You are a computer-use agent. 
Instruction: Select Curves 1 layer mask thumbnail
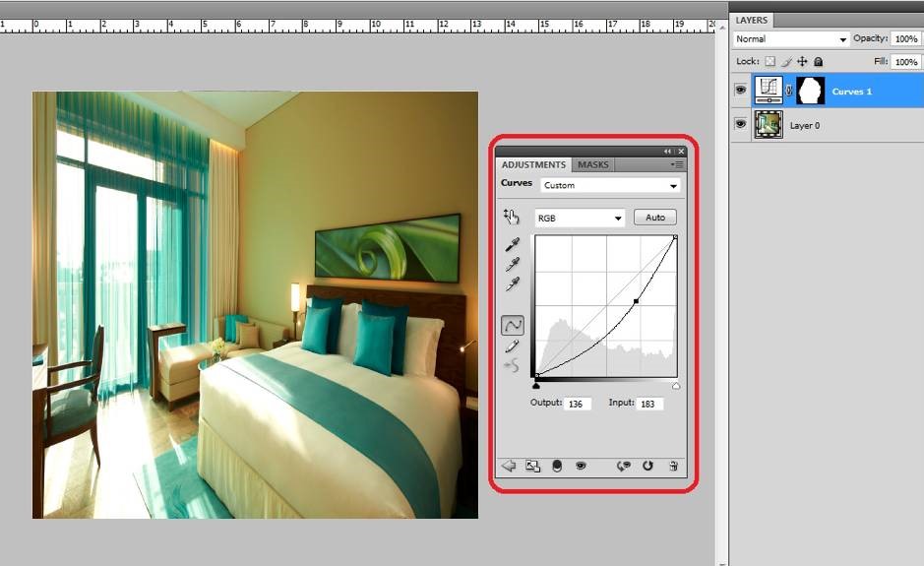coord(810,91)
